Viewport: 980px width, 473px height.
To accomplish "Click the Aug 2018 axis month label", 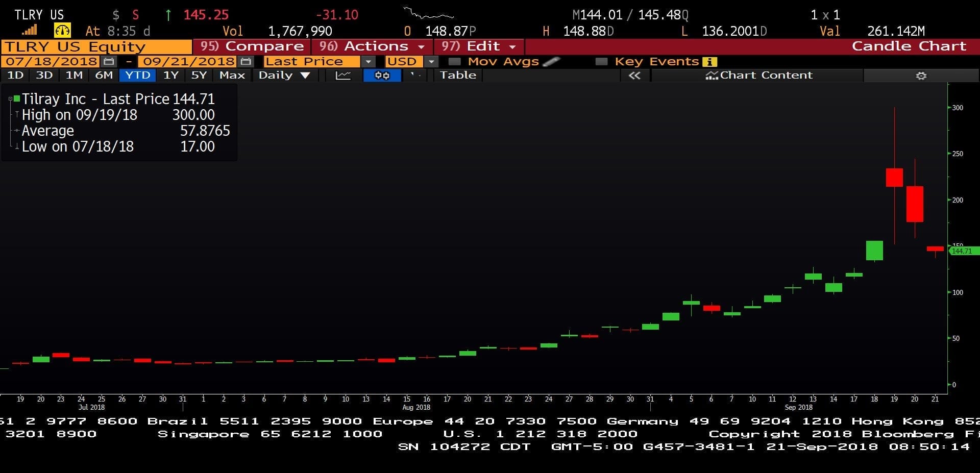I will click(416, 407).
